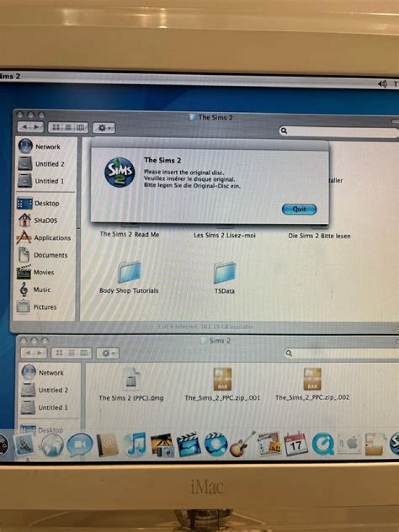
Task: Select Applications in the Finder sidebar
Action: click(52, 238)
